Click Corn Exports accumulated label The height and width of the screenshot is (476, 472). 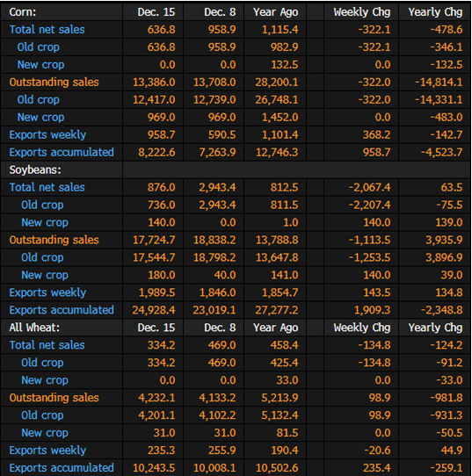coord(62,153)
